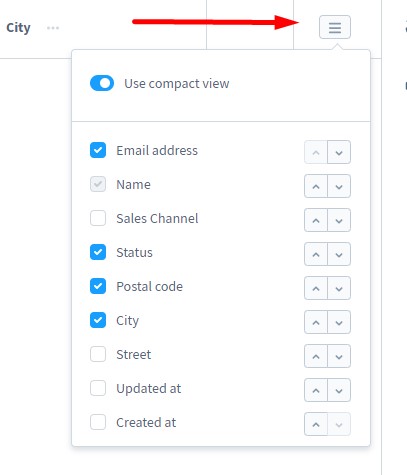Open the column settings list icon button
Screen dimensions: 407x475
[335, 27]
